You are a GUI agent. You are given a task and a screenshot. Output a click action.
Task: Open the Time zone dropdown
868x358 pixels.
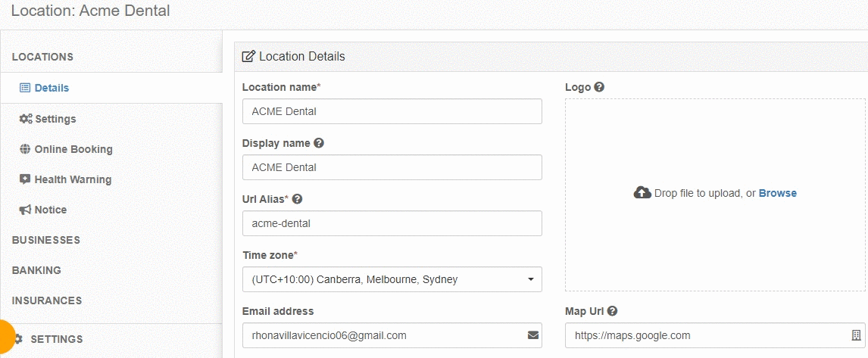click(x=392, y=279)
